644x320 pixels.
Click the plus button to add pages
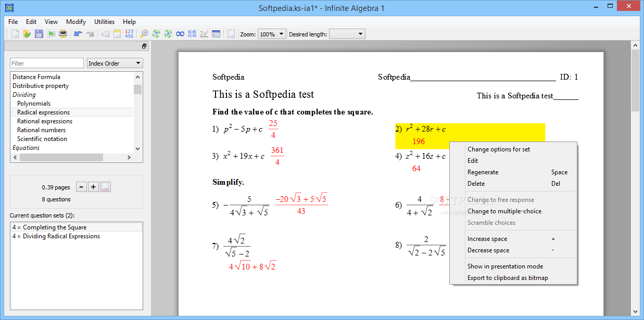tap(93, 187)
